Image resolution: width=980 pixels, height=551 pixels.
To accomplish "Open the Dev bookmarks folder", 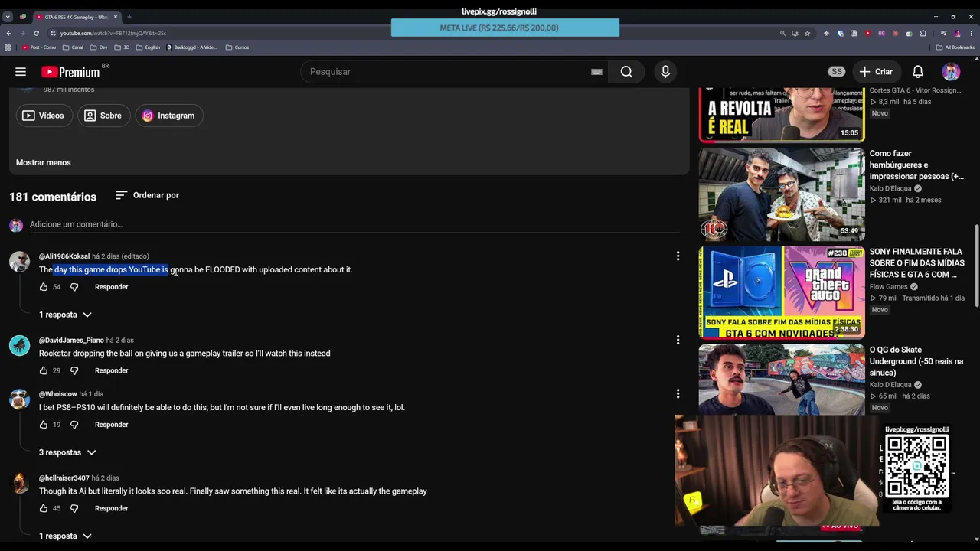I will (x=99, y=47).
